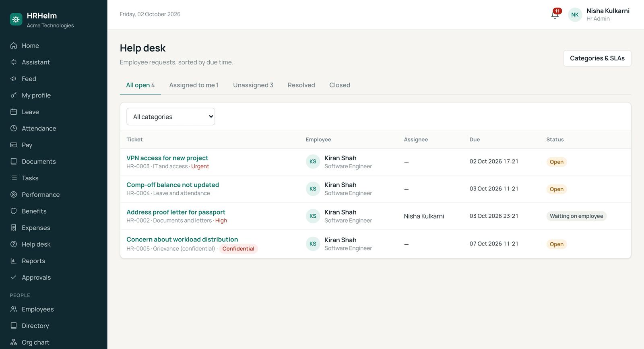
Task: Click the Approvals checkmark icon
Action: 14,277
